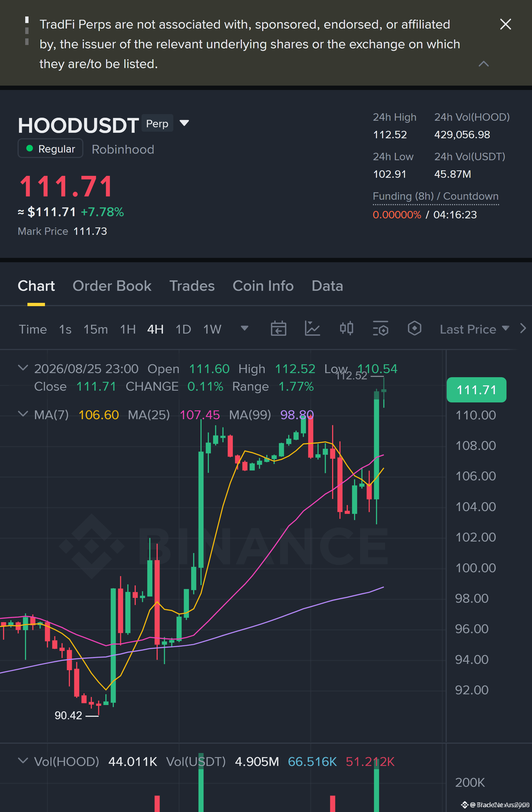The width and height of the screenshot is (532, 812).
Task: Open the Last Price source dropdown
Action: [474, 329]
